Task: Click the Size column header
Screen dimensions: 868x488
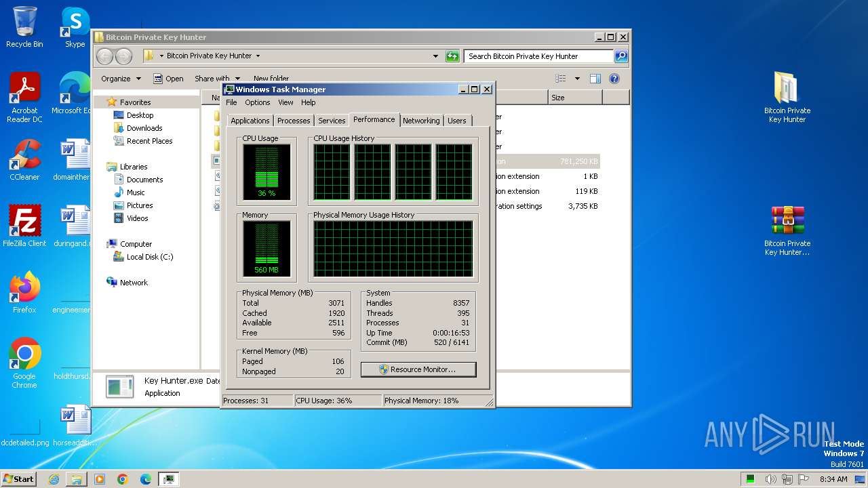Action: [575, 98]
